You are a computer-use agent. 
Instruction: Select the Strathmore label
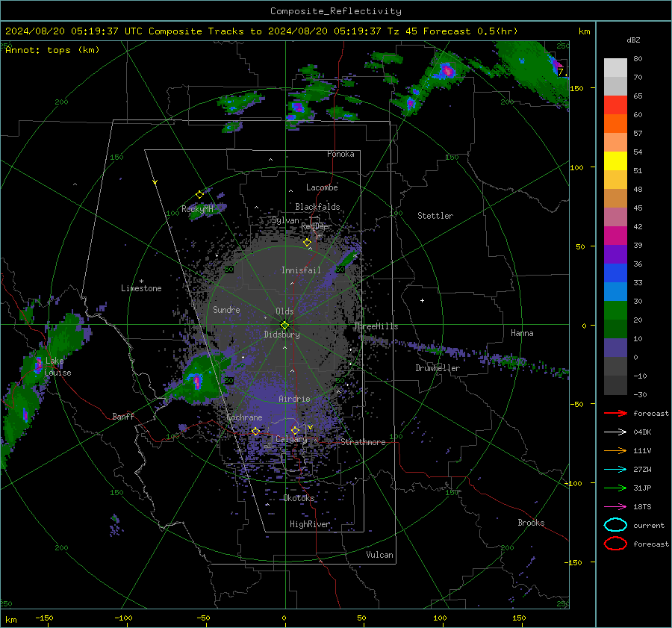click(x=363, y=442)
